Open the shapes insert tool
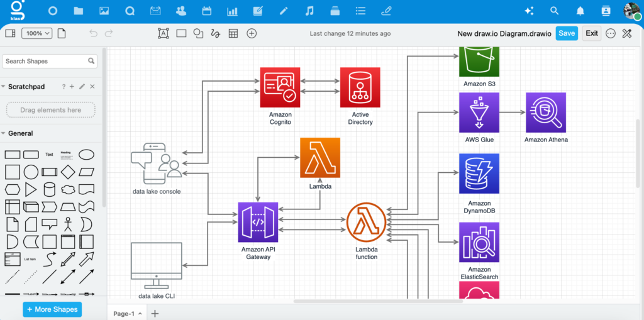644x320 pixels. click(x=199, y=33)
